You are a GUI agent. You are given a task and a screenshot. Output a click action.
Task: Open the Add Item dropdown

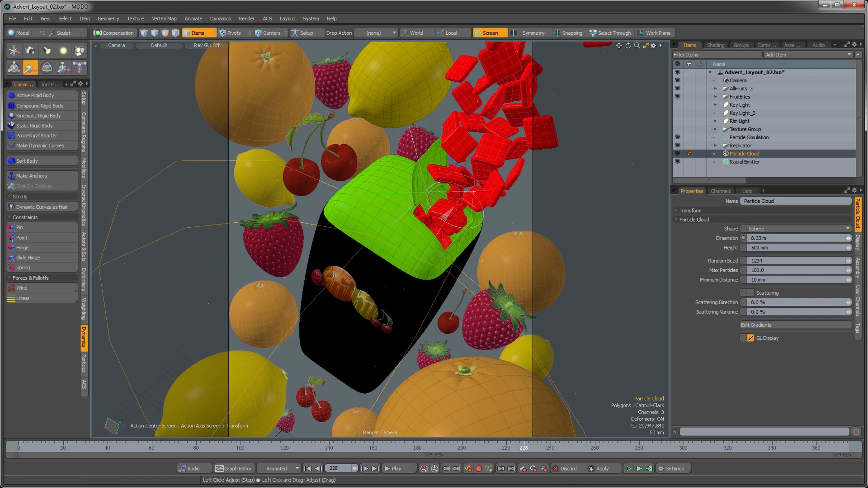tap(808, 55)
